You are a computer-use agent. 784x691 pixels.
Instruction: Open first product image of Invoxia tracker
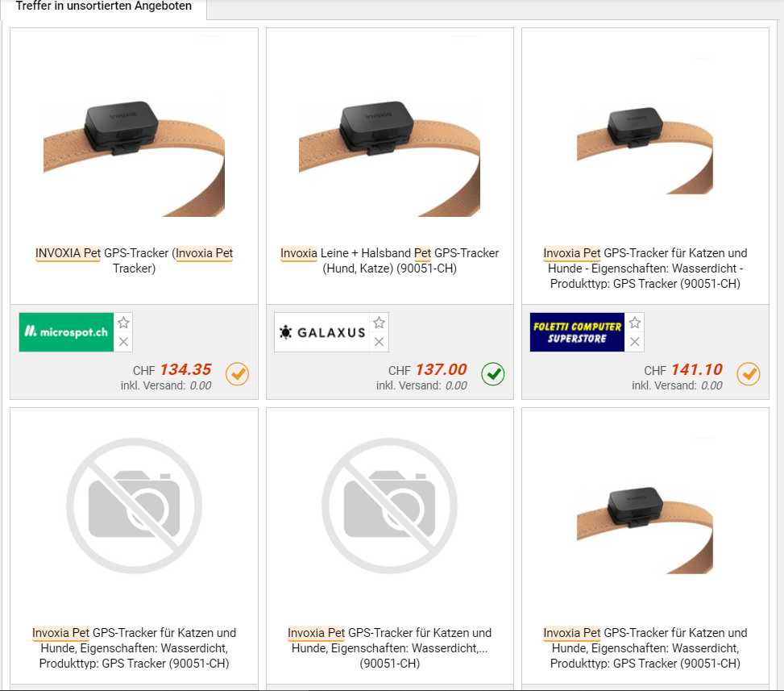point(134,159)
